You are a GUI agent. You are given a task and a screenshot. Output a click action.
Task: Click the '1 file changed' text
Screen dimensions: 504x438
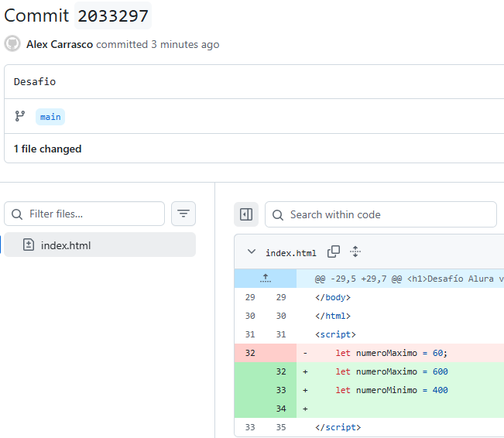click(x=47, y=149)
